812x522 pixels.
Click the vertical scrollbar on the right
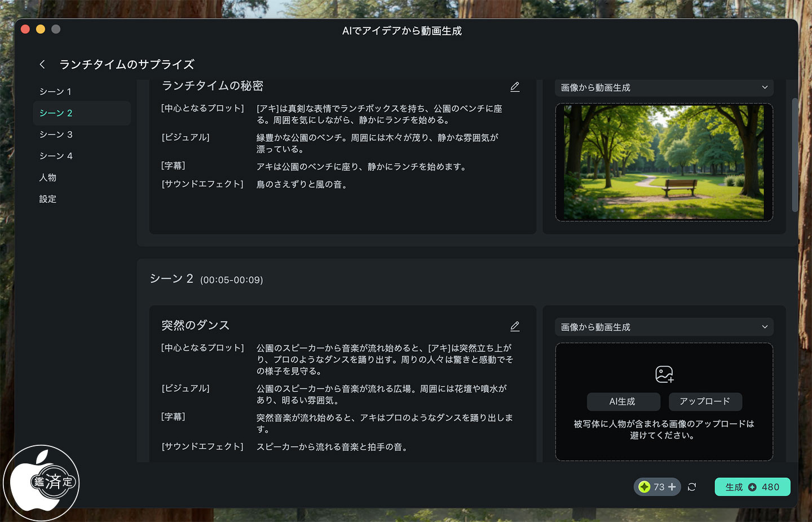tap(795, 154)
